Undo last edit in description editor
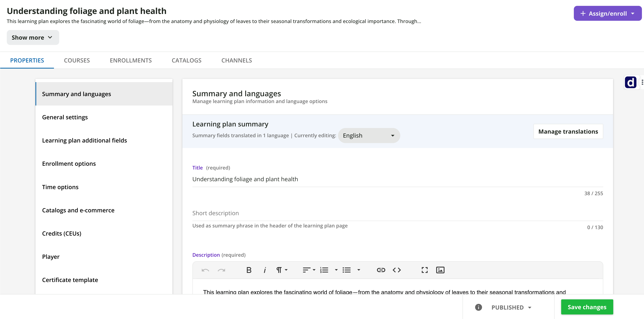Screen dimensions: 644x319 point(205,270)
